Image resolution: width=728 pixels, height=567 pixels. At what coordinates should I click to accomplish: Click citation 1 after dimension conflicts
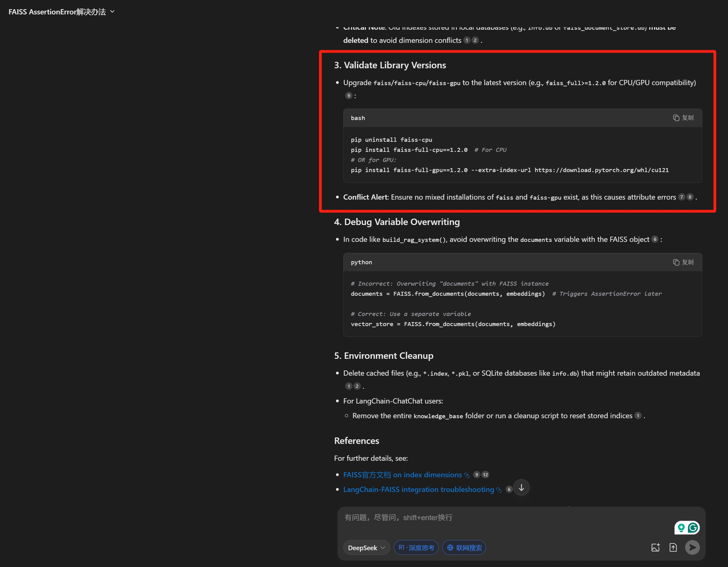(x=467, y=40)
